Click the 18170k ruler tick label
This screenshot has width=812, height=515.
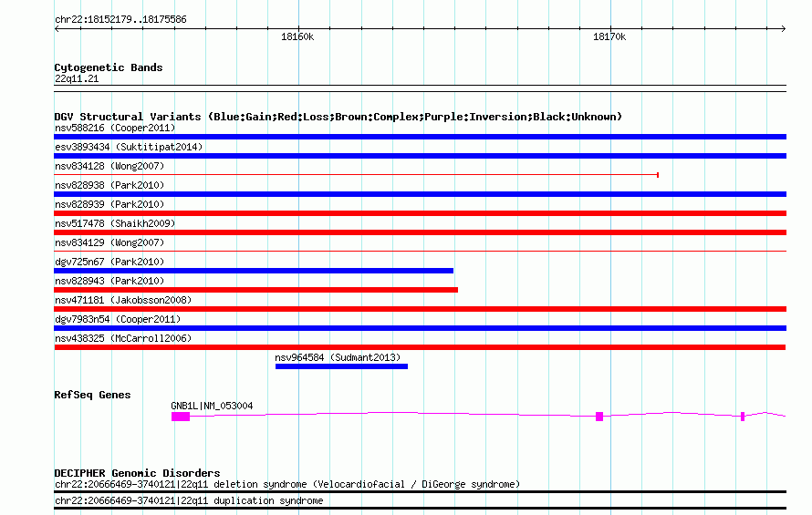609,36
